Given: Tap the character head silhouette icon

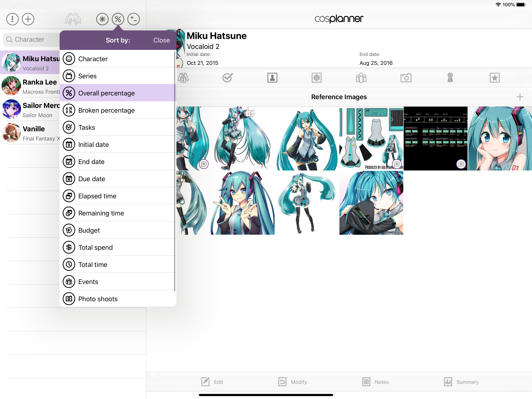Looking at the screenshot, I should point(73,19).
